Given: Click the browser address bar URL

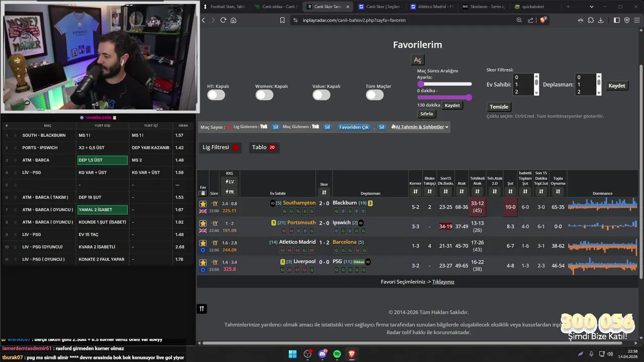Looking at the screenshot, I should click(x=354, y=20).
